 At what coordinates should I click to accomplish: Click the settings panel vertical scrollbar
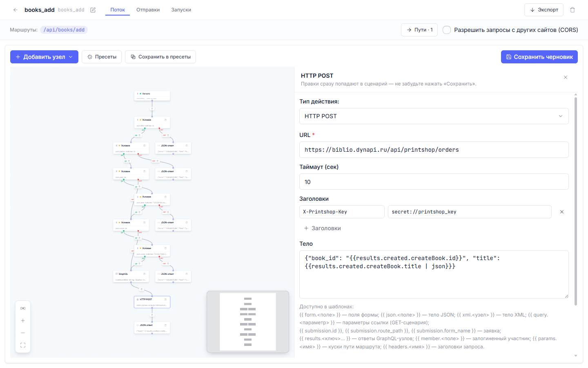[576, 200]
